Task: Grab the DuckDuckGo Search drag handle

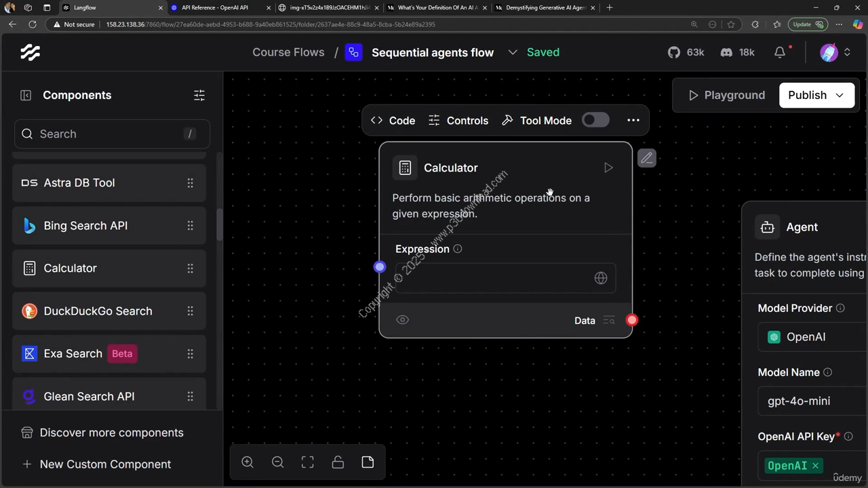Action: [x=191, y=311]
